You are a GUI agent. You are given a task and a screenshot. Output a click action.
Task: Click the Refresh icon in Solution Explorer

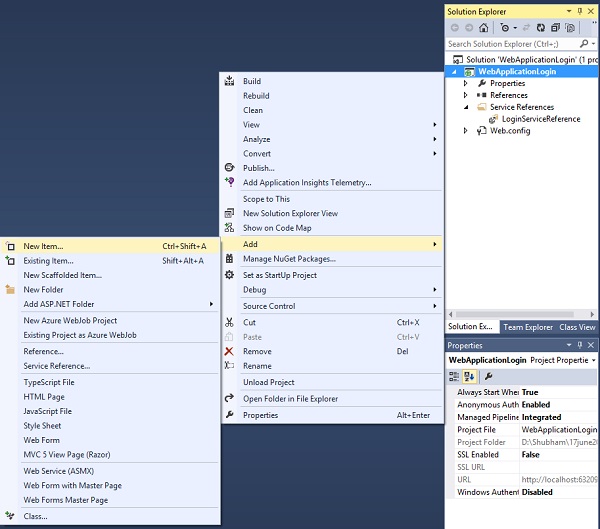tap(541, 28)
